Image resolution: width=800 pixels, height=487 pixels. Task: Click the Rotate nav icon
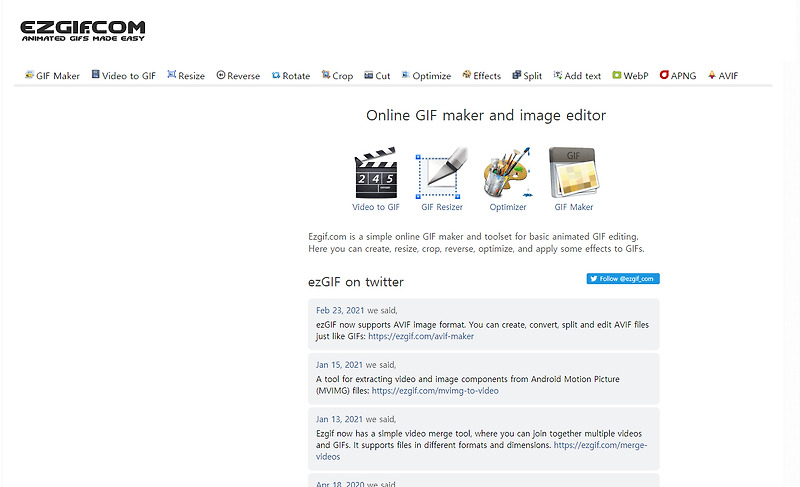click(276, 75)
